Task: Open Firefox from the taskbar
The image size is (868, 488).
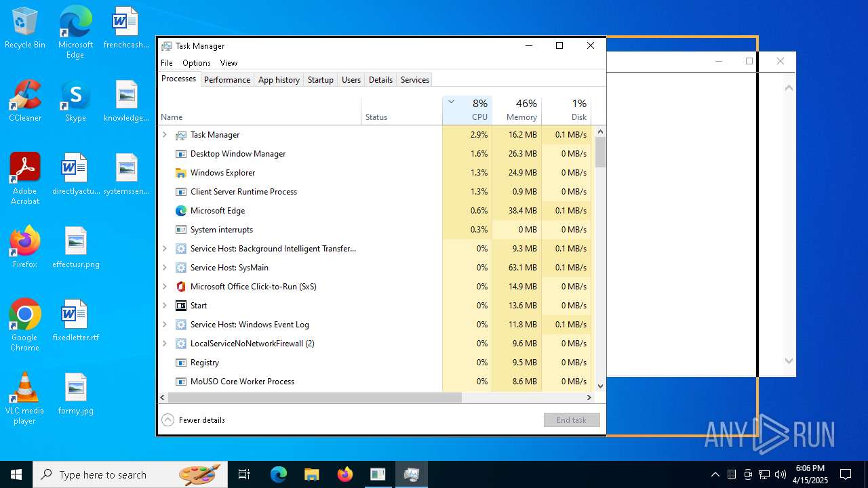Action: coord(345,474)
